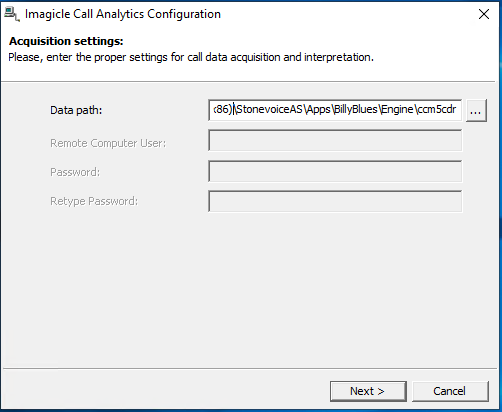Proceed with the Next > button
This screenshot has height=412, width=502.
[x=368, y=391]
